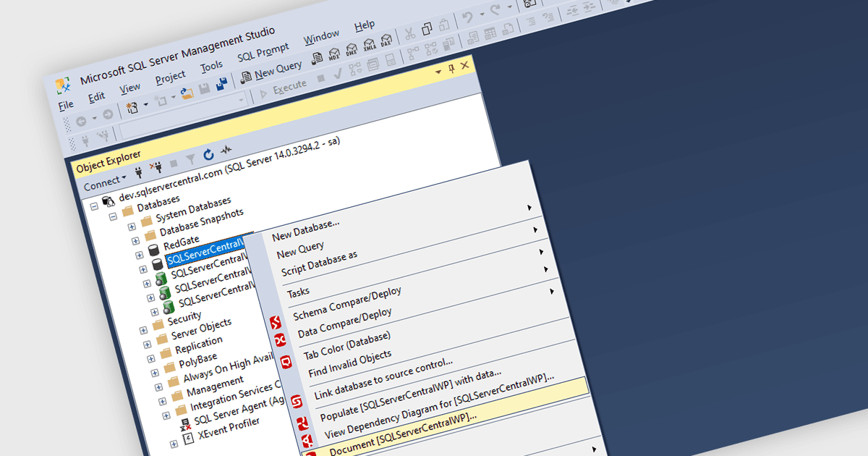Screen dimensions: 868x456
Task: Click the Execute button
Action: click(x=284, y=87)
